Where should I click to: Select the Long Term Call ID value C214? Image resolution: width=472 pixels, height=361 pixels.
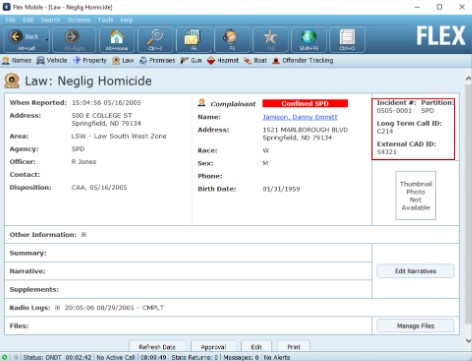[x=385, y=131]
